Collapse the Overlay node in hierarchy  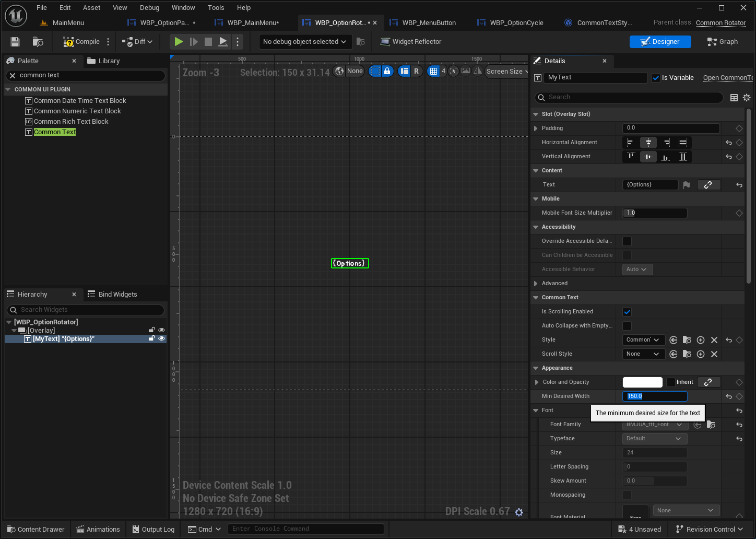(x=15, y=331)
